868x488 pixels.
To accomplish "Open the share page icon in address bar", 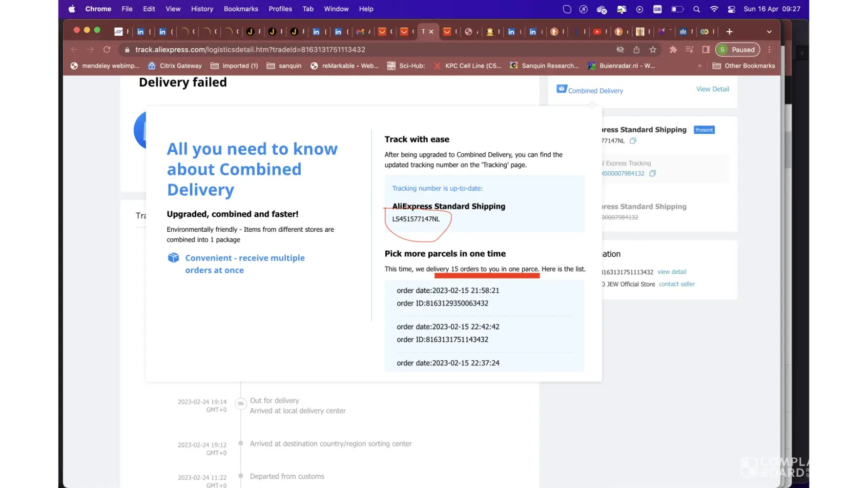I will (x=637, y=49).
